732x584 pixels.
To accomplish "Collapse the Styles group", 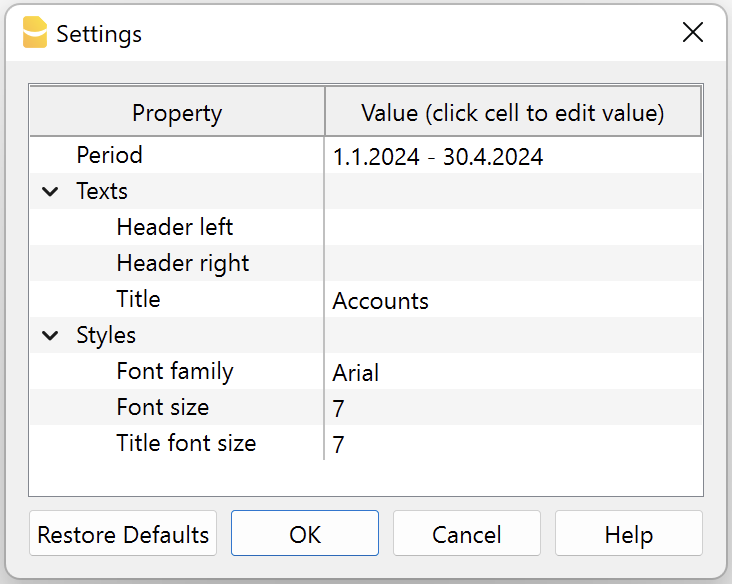I will coord(50,336).
